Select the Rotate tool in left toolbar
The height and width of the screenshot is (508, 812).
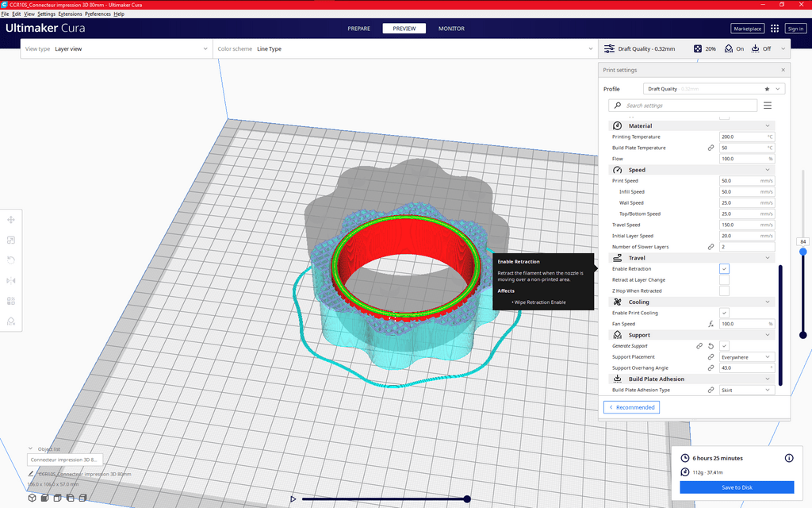tap(11, 260)
